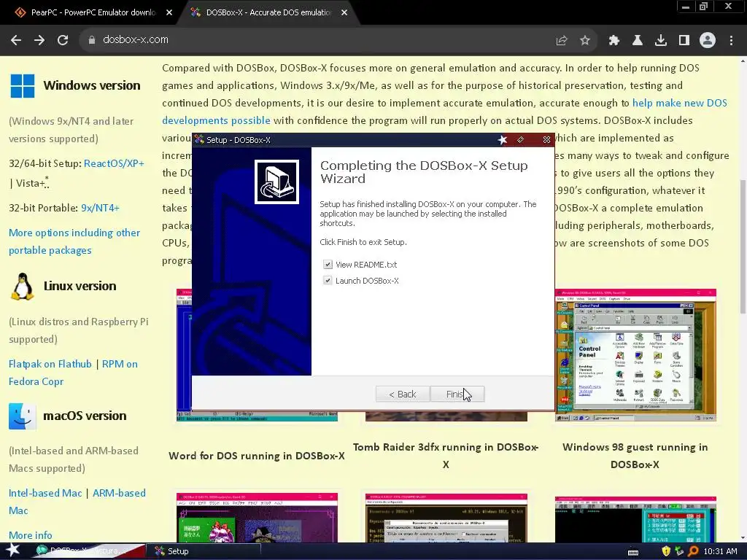This screenshot has height=560, width=747.
Task: Click the flask icon in browser toolbar
Action: (638, 41)
